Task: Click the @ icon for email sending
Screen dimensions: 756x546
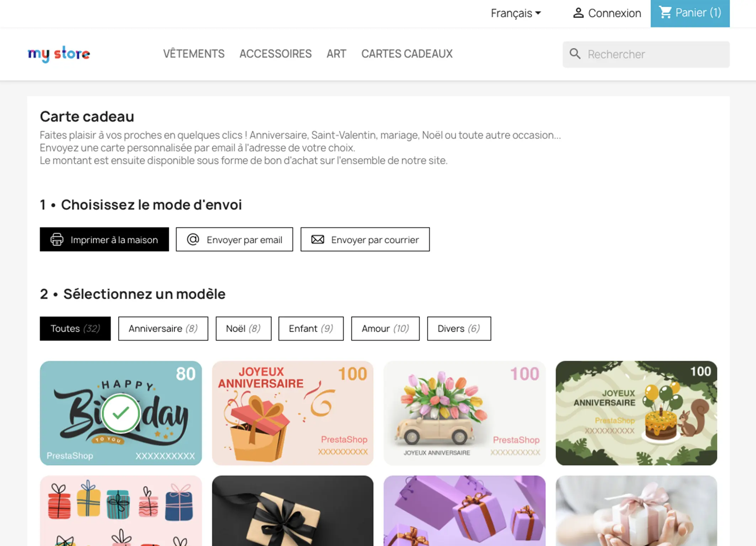Action: (x=193, y=239)
